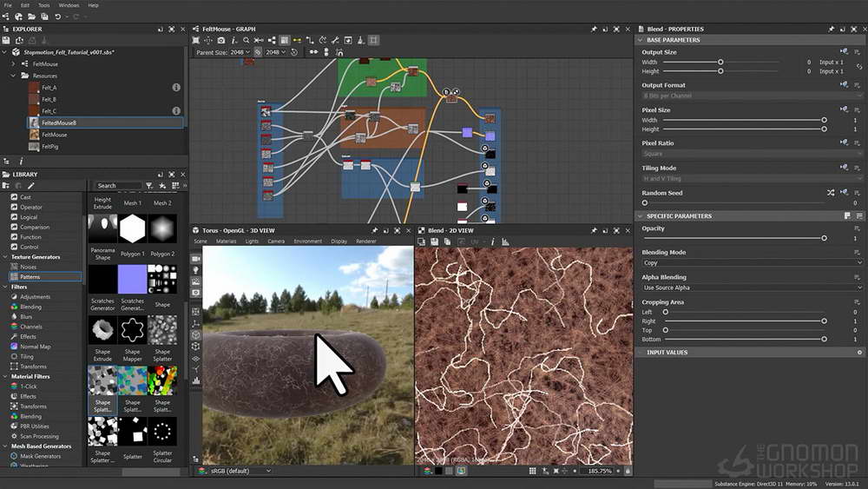Screen dimensions: 868x489
Task: Click the favorites star icon in Library
Action: [162, 186]
